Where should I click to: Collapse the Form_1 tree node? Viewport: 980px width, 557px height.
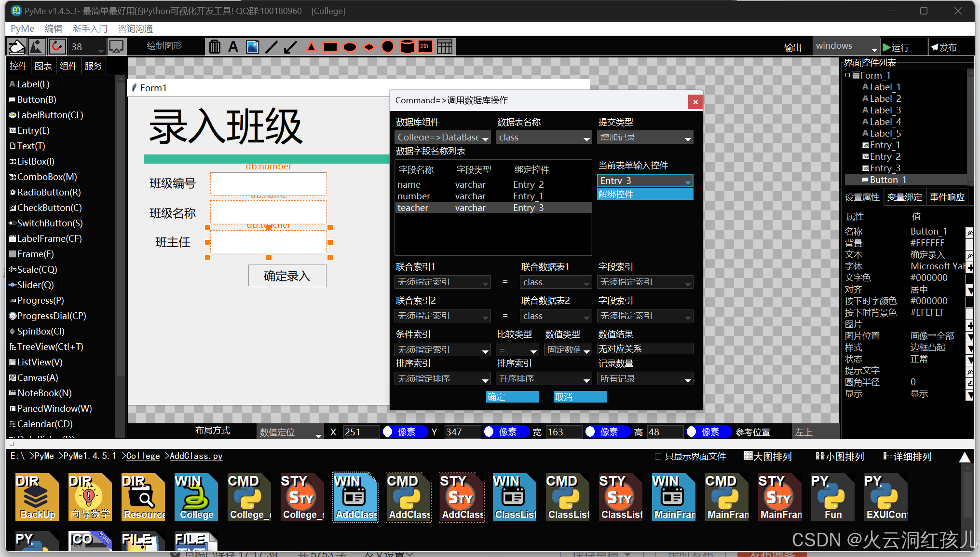847,75
